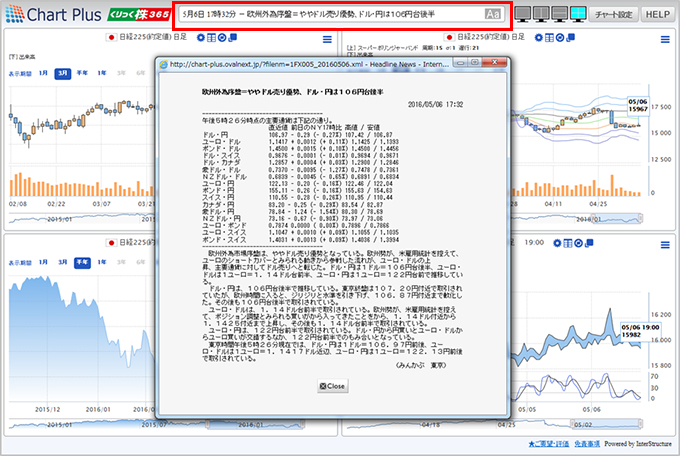Image resolution: width=680 pixels, height=456 pixels.
Task: Click Close button in Headline News popup
Action: pyautogui.click(x=333, y=386)
